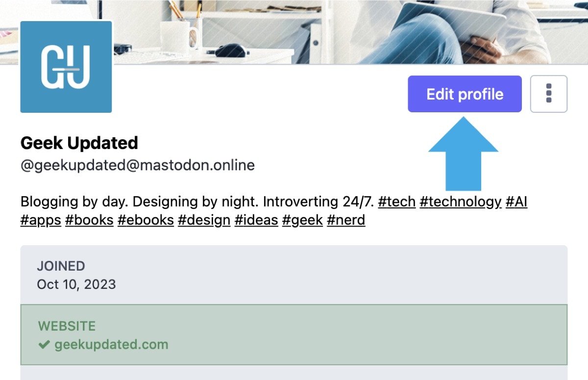The height and width of the screenshot is (380, 588).
Task: Visit the geekupdated.com website link
Action: pyautogui.click(x=111, y=345)
